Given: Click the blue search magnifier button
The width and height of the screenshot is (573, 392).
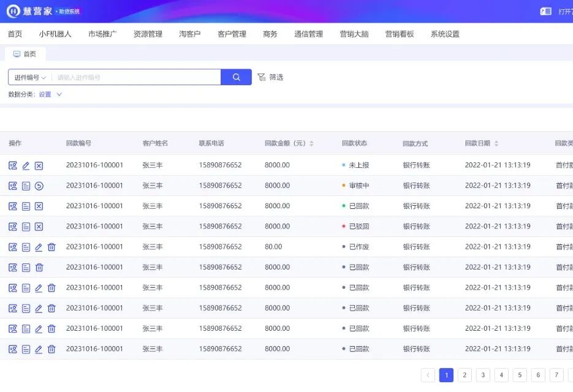Looking at the screenshot, I should [236, 77].
